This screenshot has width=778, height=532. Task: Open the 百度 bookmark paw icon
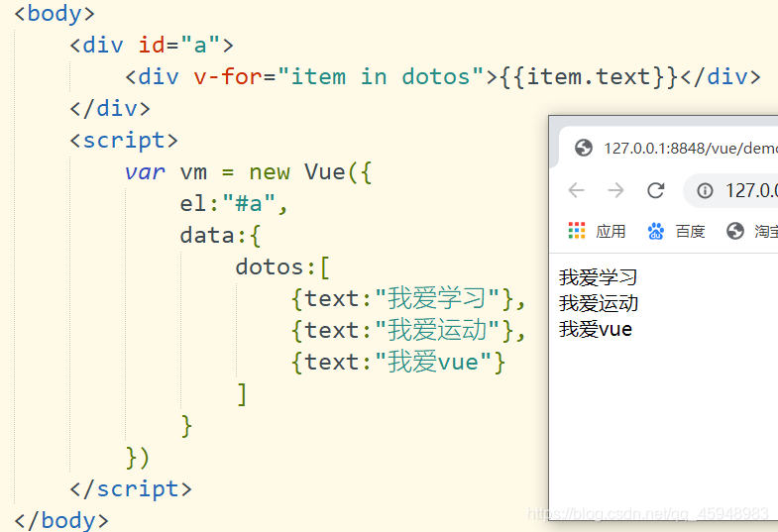[x=656, y=231]
